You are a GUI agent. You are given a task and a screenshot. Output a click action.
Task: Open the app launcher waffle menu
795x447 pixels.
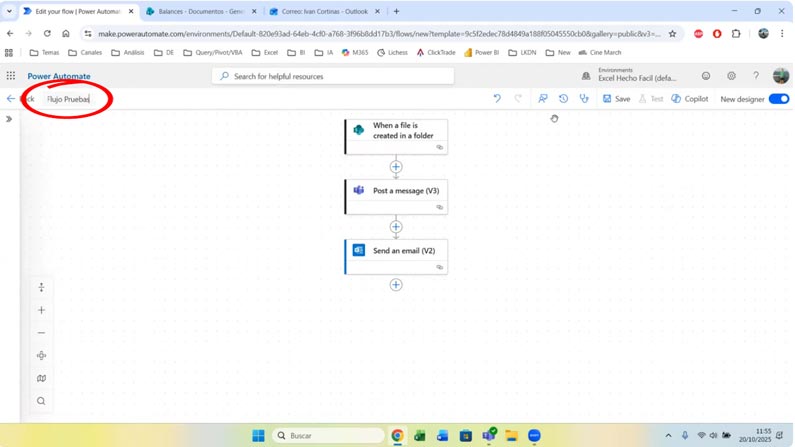pos(11,76)
